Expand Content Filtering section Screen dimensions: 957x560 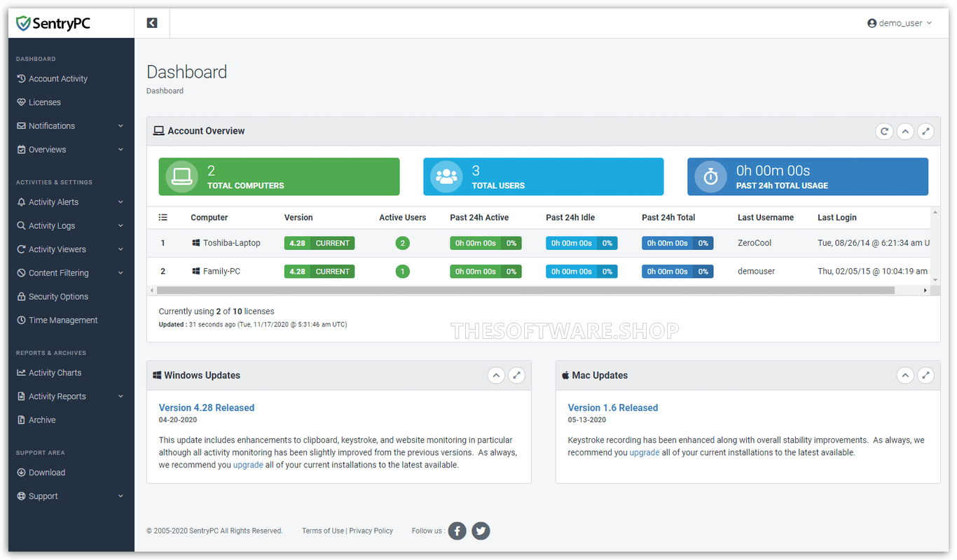[71, 273]
